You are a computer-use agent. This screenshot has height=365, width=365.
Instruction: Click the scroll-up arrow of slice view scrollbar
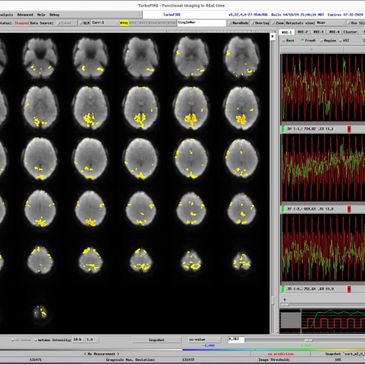point(273,36)
